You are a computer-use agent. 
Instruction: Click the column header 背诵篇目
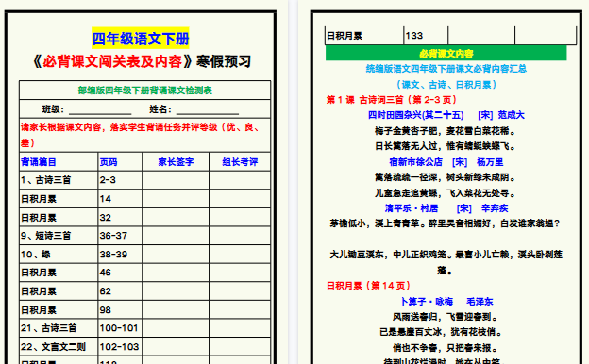click(x=39, y=162)
